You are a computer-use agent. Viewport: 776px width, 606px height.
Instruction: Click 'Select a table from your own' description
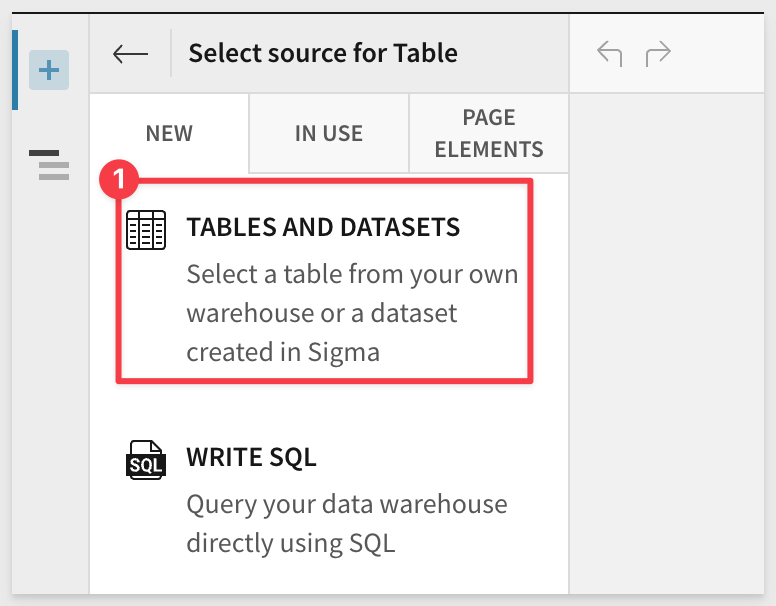point(352,274)
